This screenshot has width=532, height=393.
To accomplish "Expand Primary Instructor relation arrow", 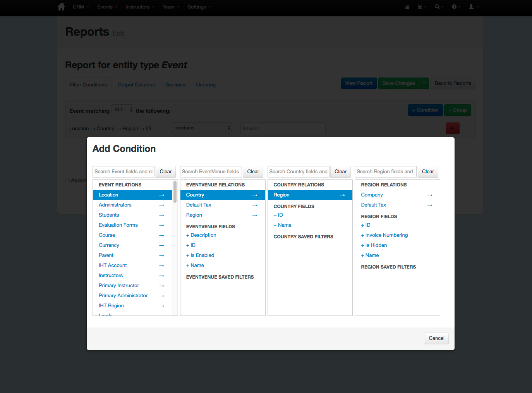I will pyautogui.click(x=162, y=286).
